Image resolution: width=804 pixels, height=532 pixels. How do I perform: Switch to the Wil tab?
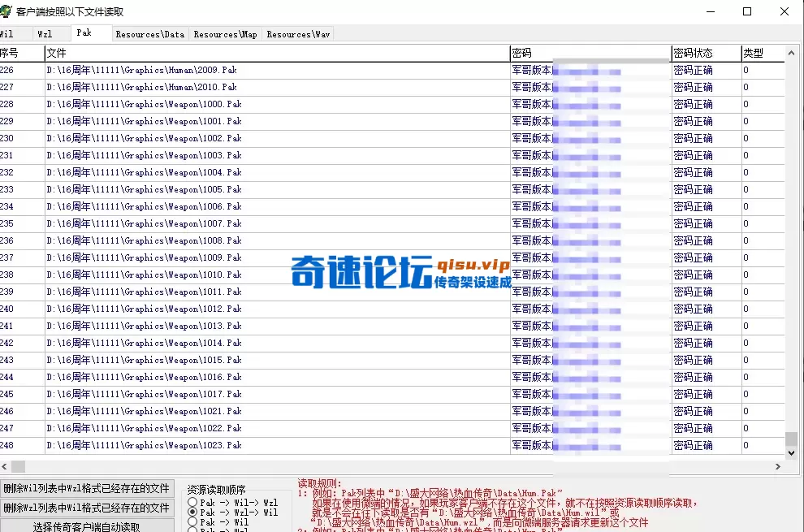click(11, 33)
